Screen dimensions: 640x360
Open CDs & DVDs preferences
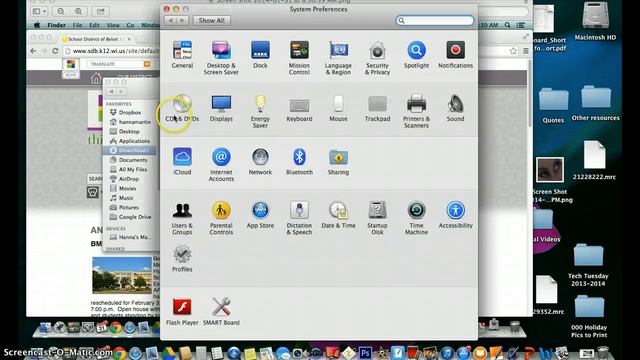182,108
